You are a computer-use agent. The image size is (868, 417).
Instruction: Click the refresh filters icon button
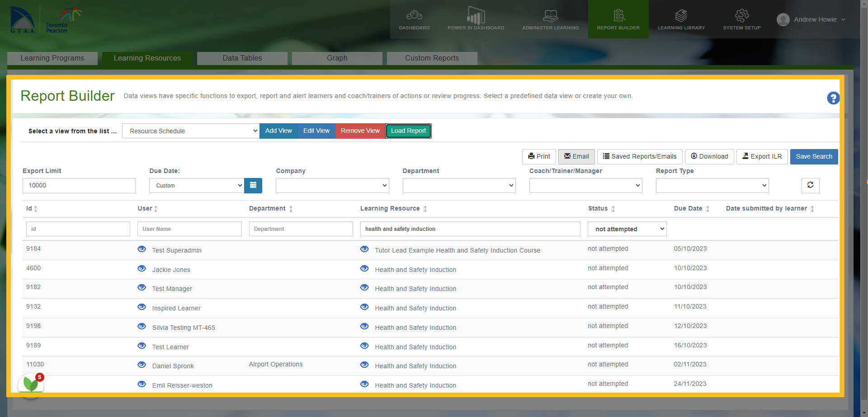(810, 185)
